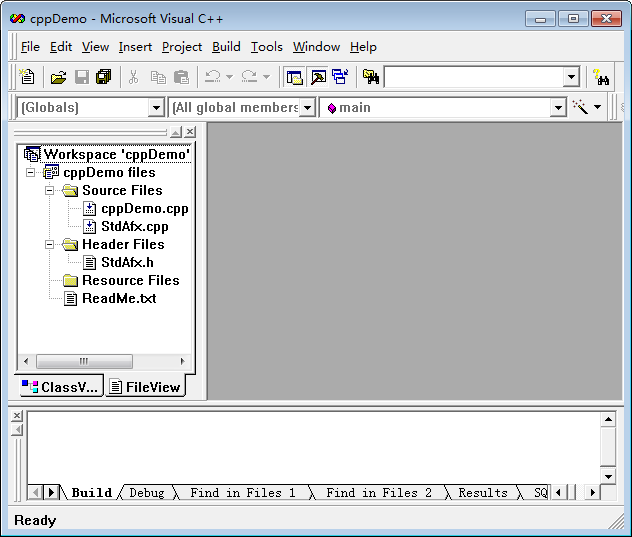The image size is (632, 537).
Task: Click the Visual C++ title bar icon
Action: coord(17,19)
